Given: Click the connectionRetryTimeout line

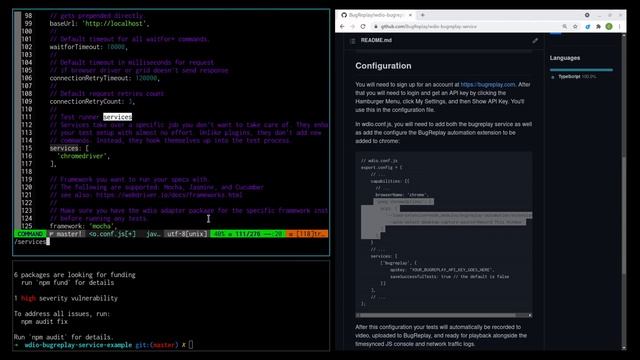Looking at the screenshot, I should pos(105,78).
